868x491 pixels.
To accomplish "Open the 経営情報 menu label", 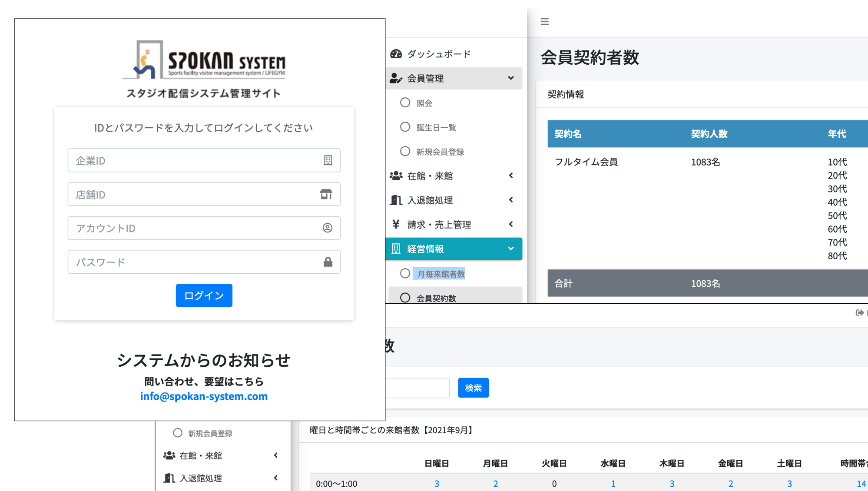I will point(425,249).
